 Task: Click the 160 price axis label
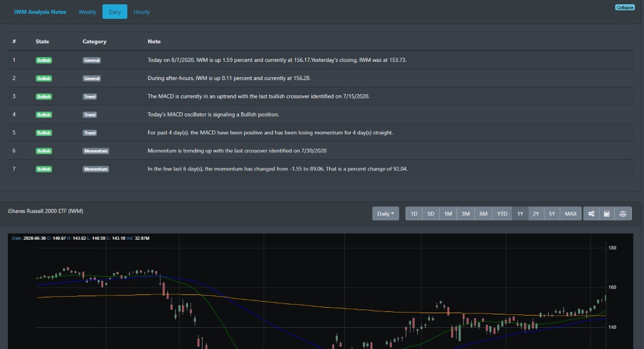pyautogui.click(x=612, y=287)
